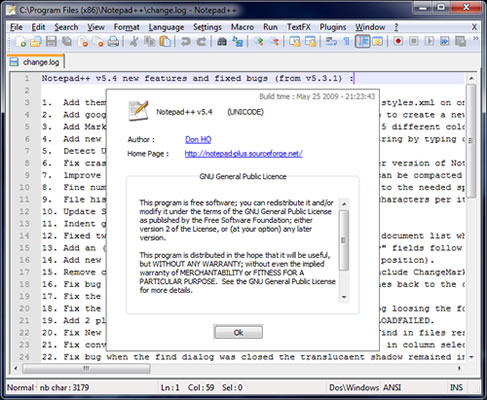The width and height of the screenshot is (487, 400).
Task: Click the editor horizontal scrollbar thumb
Action: click(x=86, y=368)
